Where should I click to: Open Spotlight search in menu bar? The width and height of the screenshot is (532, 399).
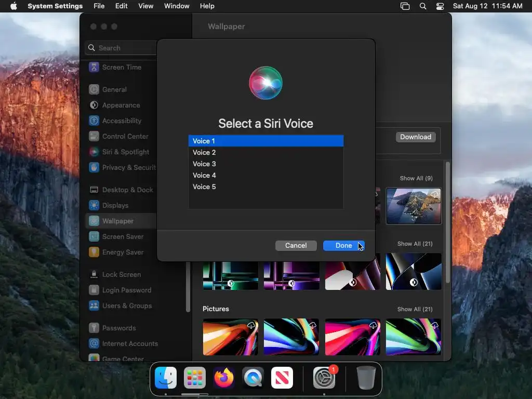point(423,6)
